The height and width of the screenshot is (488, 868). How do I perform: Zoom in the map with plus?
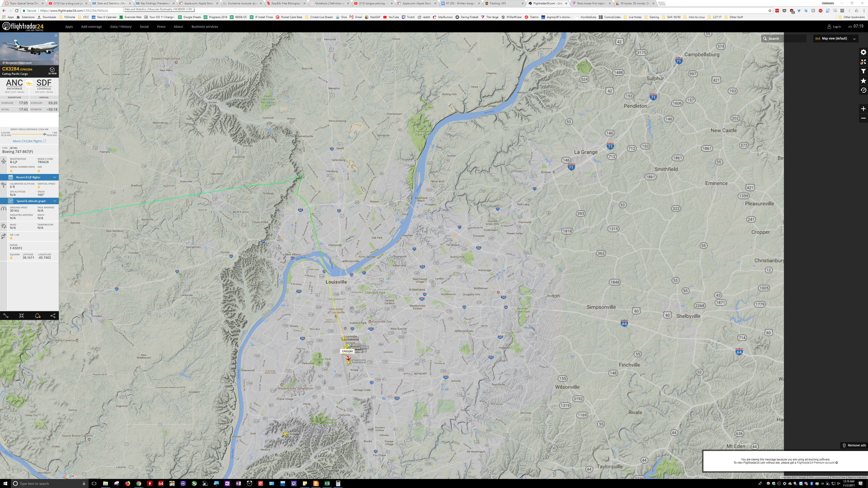tap(863, 109)
